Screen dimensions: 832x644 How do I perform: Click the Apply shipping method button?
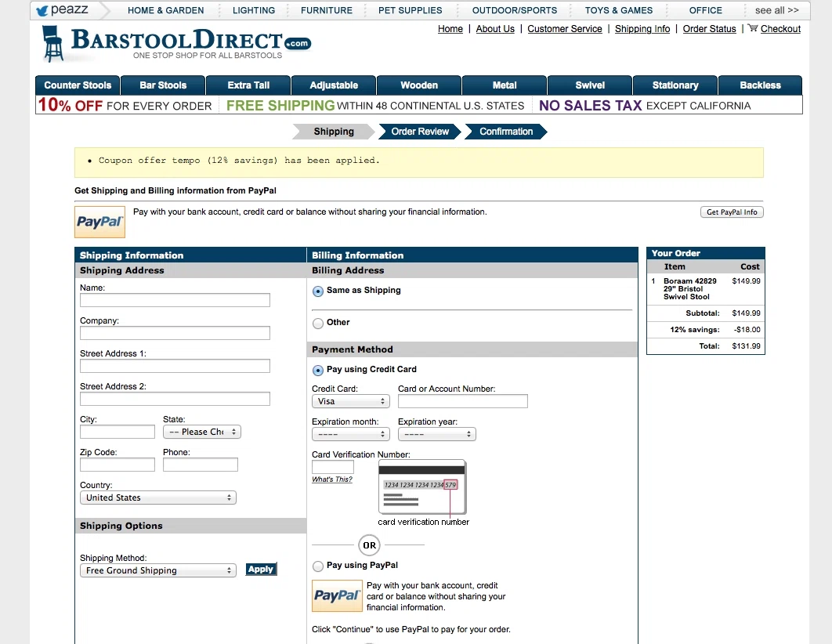click(261, 570)
